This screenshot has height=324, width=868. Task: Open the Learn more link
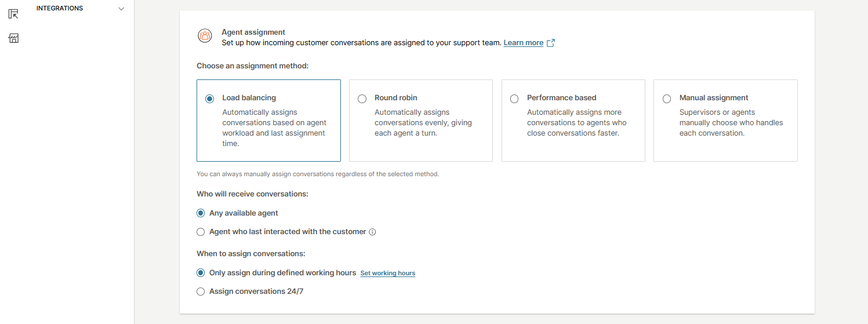click(x=523, y=43)
